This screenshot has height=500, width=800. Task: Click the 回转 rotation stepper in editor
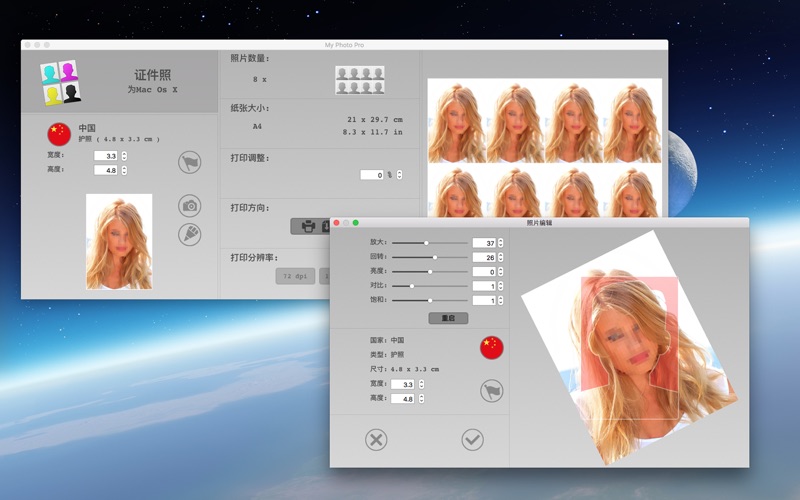click(x=501, y=257)
